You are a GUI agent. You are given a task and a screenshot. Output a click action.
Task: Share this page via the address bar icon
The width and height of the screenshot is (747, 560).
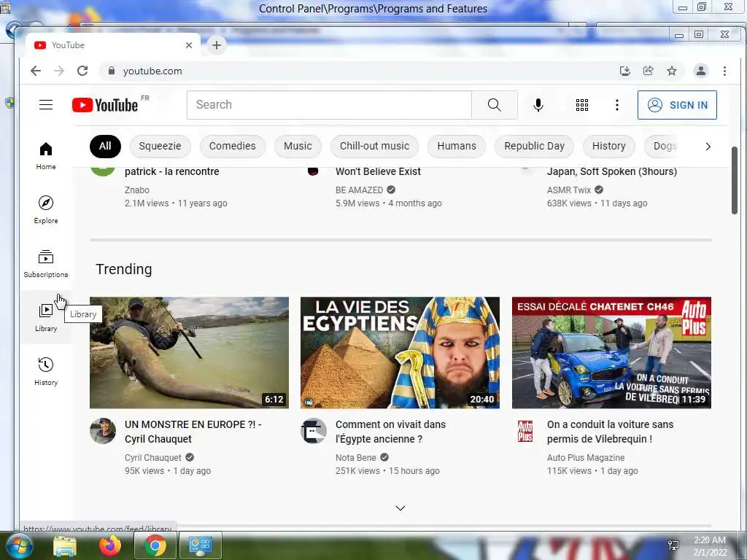click(x=649, y=71)
